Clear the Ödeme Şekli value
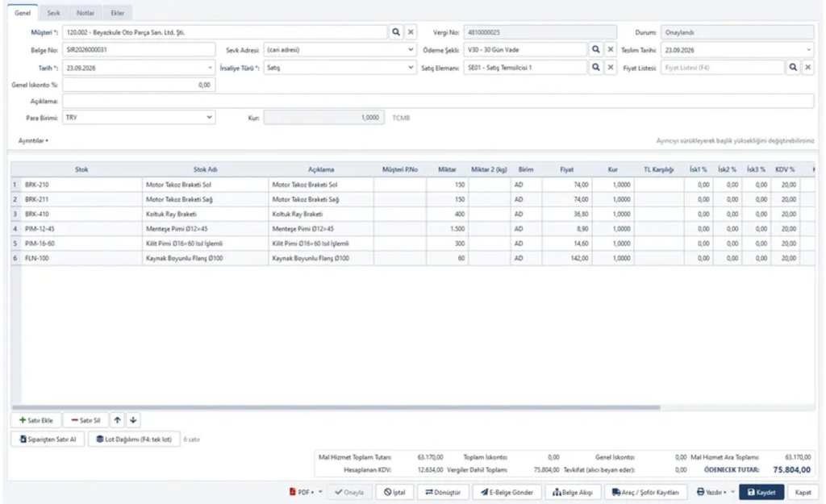826x504 pixels. [611, 49]
